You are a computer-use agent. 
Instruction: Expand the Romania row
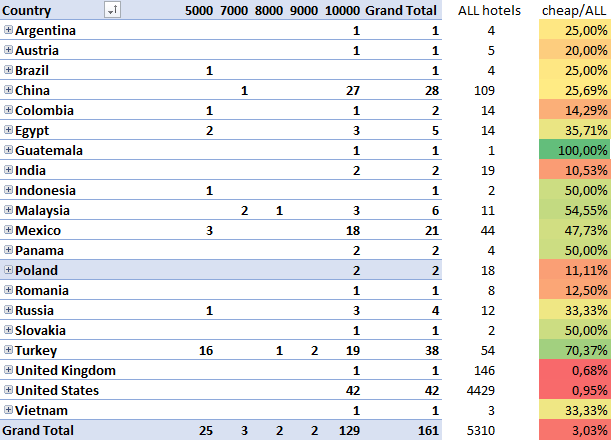tap(8, 289)
